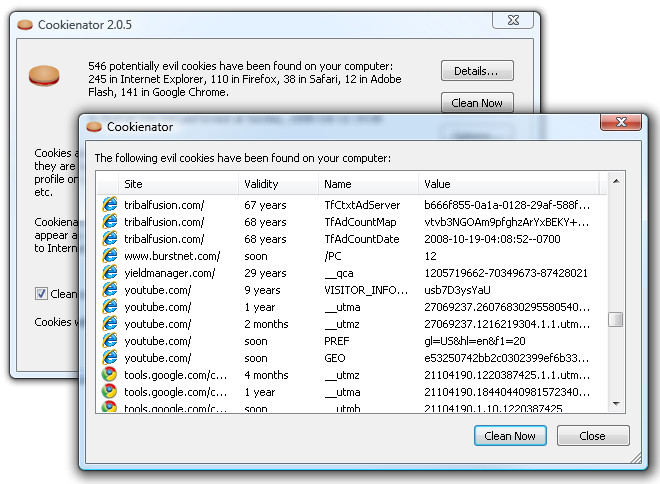Sort the list by Validity column
660x484 pixels.
pos(278,184)
